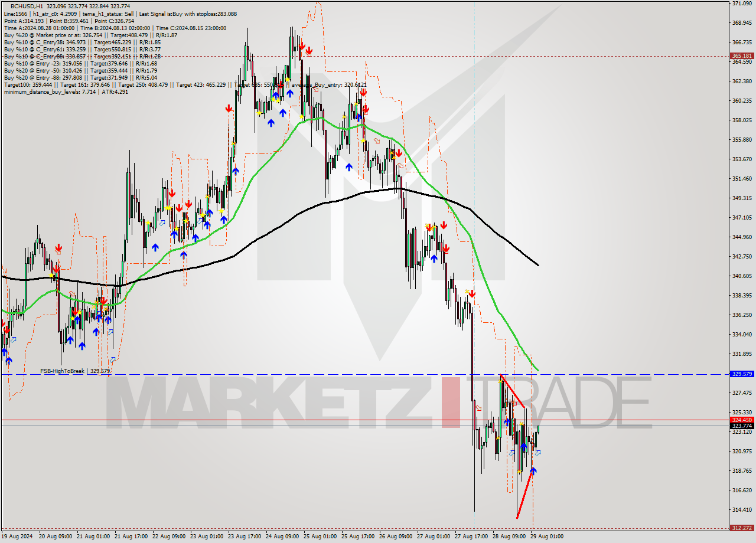Viewport: 756px width, 543px height.
Task: Click the red 312.272 price tag
Action: pos(741,528)
